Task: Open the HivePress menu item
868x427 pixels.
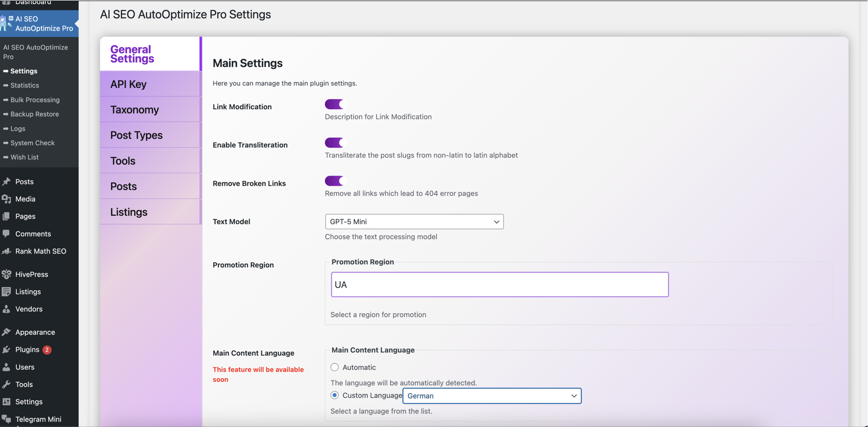Action: pos(32,274)
